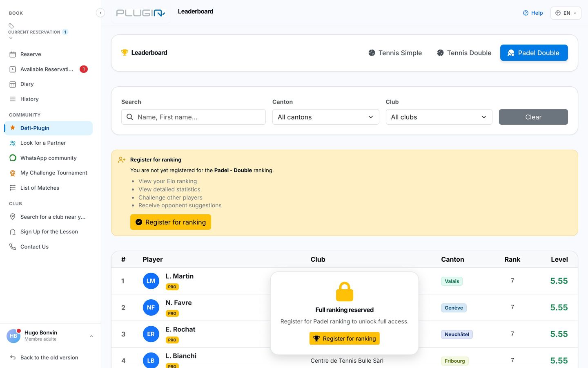Click the Fribourg canton tag
Viewport: 588px width, 368px height.
(x=454, y=361)
